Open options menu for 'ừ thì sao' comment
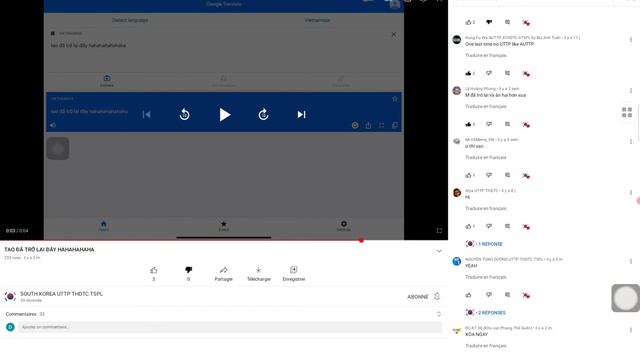Screen dimensions: 640x360 point(631,142)
